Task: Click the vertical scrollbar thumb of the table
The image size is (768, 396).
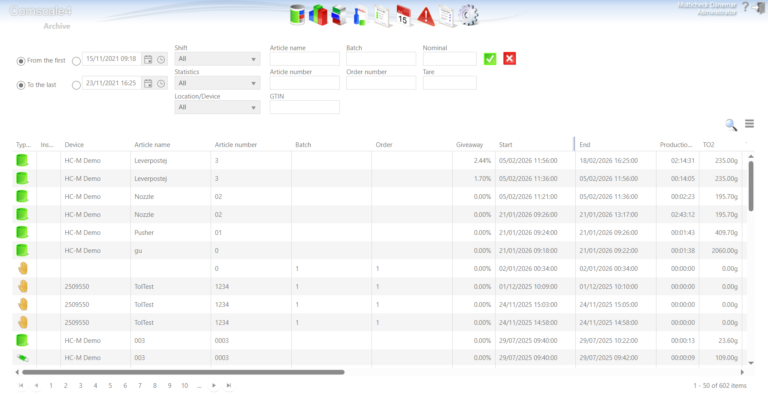Action: tap(751, 186)
